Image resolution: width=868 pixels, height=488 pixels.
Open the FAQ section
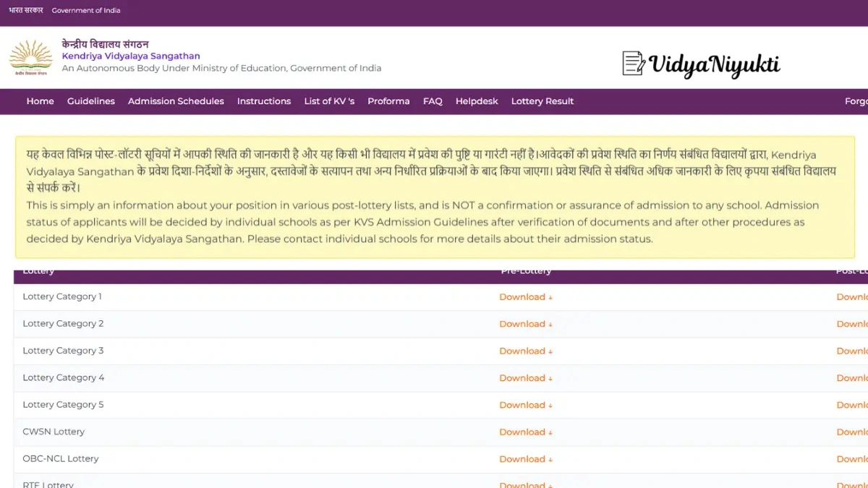click(x=433, y=101)
